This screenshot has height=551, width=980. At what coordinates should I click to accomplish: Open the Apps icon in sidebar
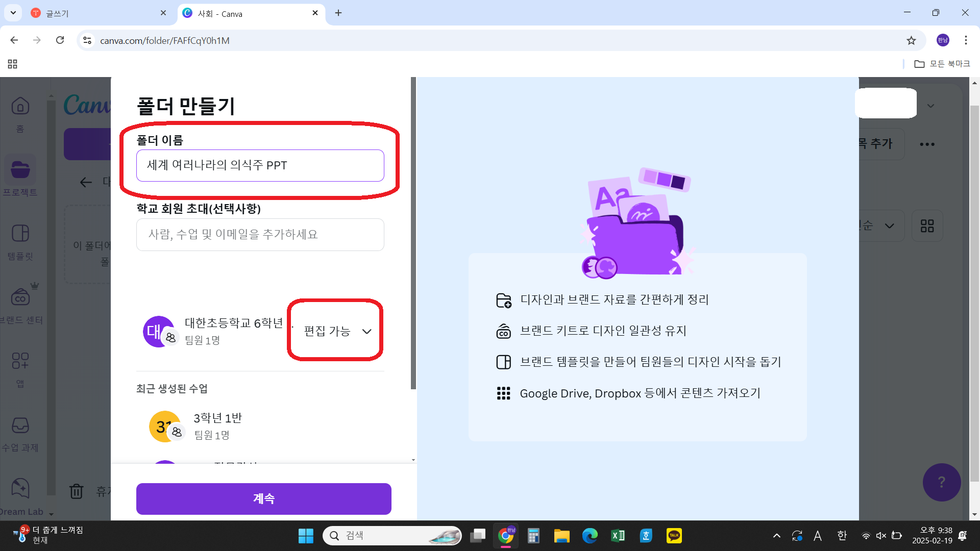coord(20,361)
